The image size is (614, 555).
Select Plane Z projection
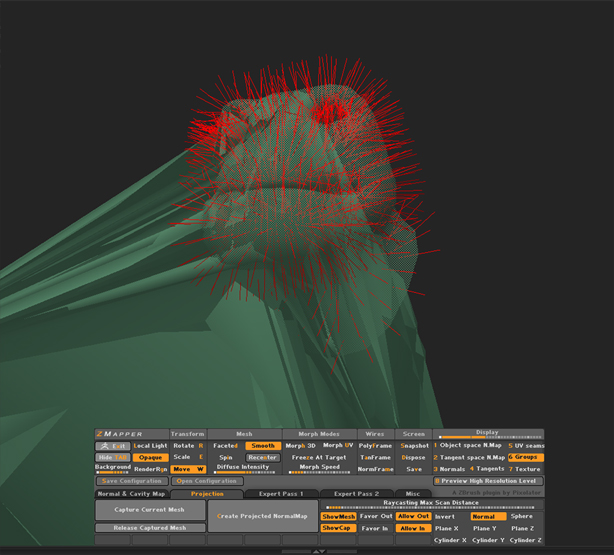[525, 528]
